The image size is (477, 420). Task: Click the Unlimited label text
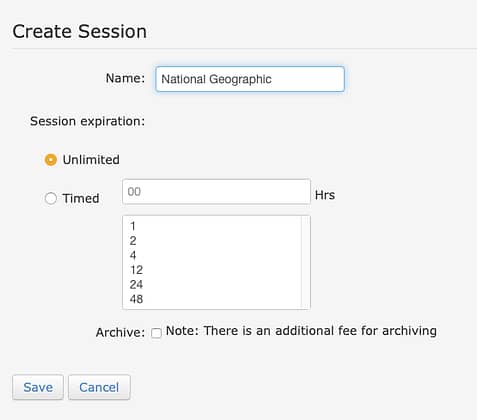pos(91,160)
